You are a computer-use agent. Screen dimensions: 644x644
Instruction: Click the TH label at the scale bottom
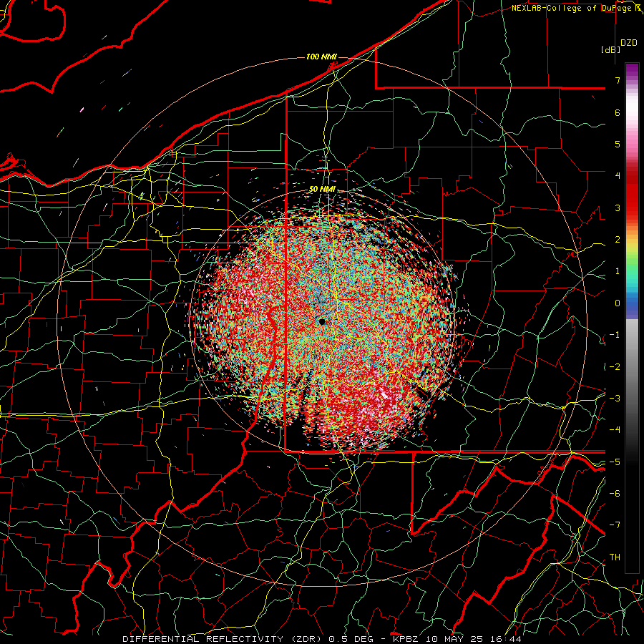[x=615, y=557]
